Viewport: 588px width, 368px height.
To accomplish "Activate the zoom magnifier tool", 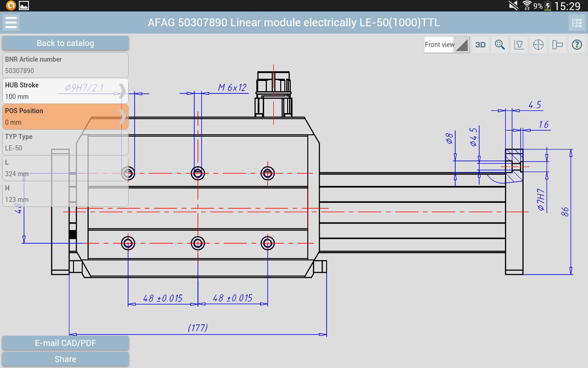I will tap(500, 45).
